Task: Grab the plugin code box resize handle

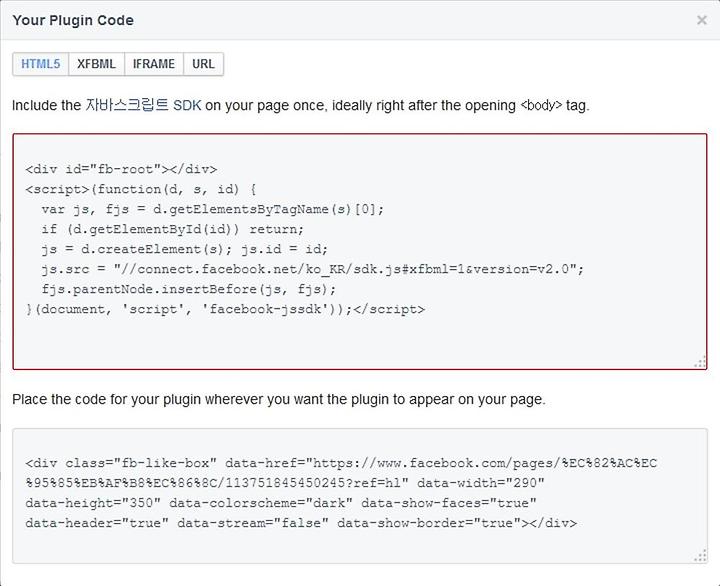Action: pos(700,556)
